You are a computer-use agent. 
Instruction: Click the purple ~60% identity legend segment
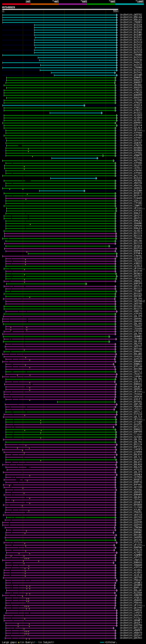tap(73, 4)
